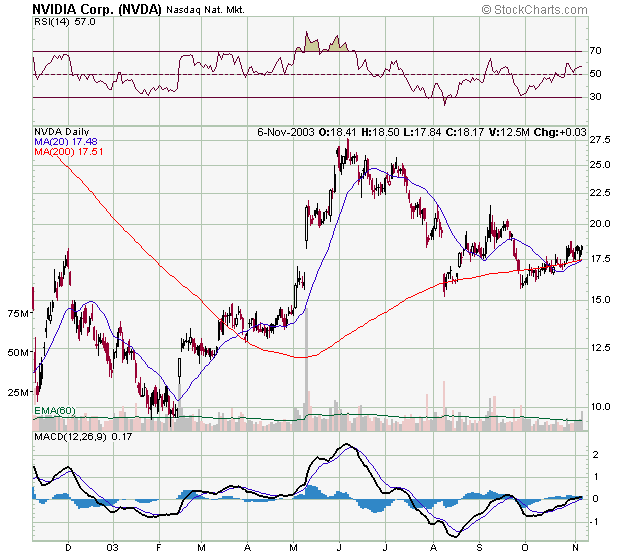Image resolution: width=620 pixels, height=558 pixels.
Task: Click the 75M volume axis label
Action: tap(18, 314)
